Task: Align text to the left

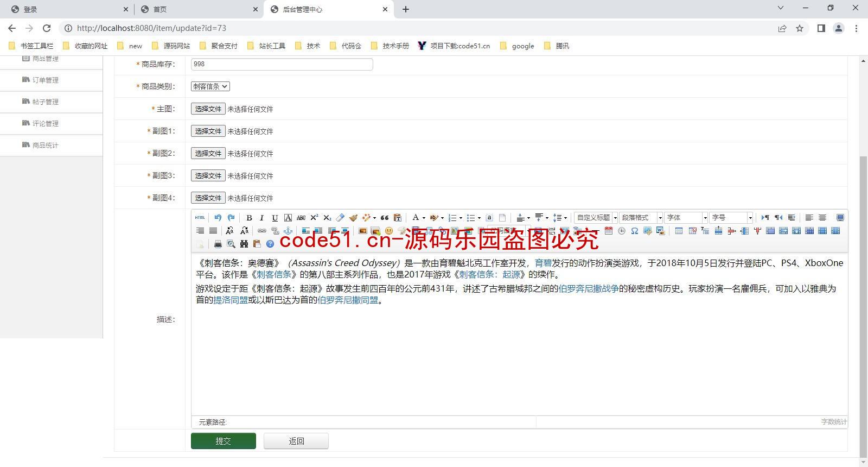Action: pos(809,218)
